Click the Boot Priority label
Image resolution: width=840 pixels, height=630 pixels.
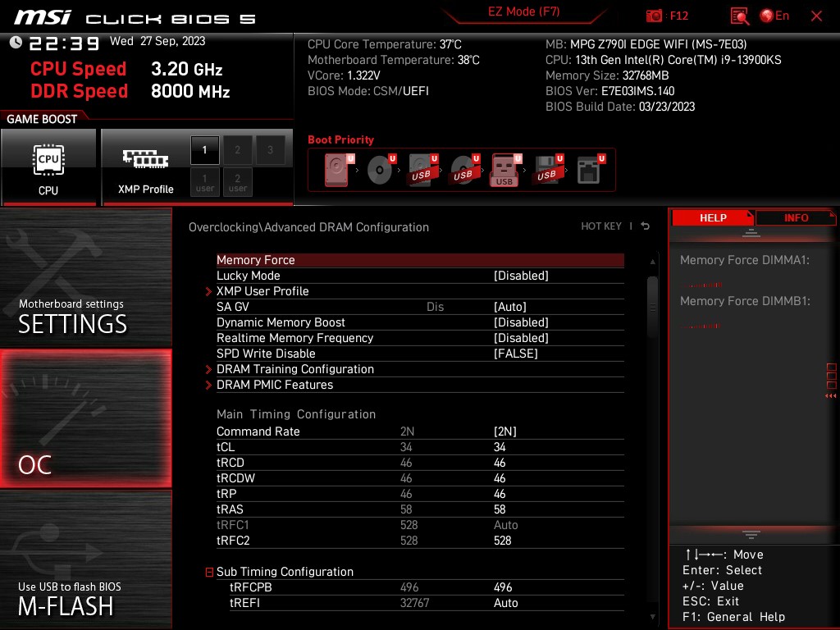coord(340,139)
